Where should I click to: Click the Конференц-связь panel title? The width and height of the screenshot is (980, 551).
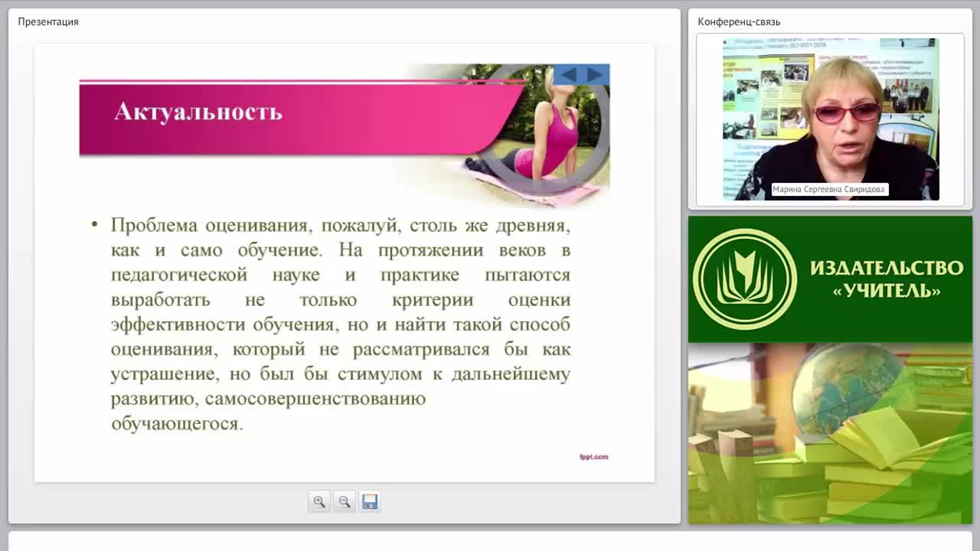tap(739, 21)
